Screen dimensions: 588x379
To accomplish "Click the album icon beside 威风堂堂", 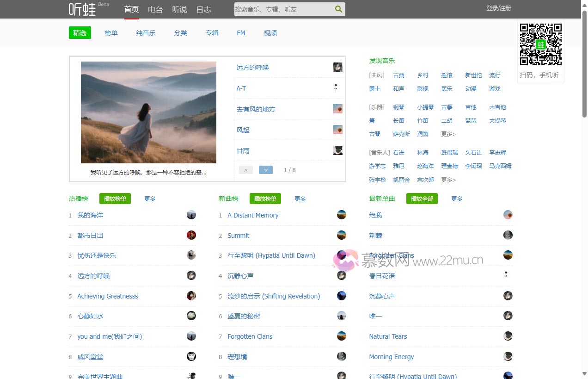I will point(191,356).
